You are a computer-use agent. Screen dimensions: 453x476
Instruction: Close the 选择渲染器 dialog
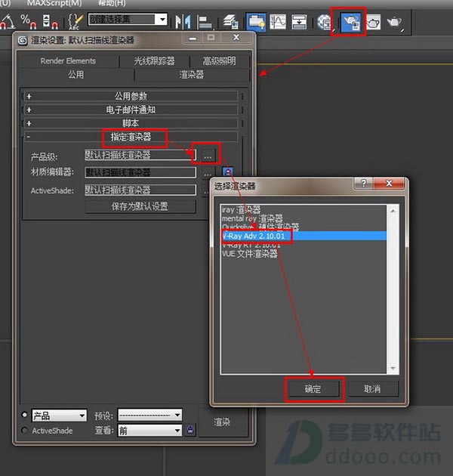[x=390, y=183]
